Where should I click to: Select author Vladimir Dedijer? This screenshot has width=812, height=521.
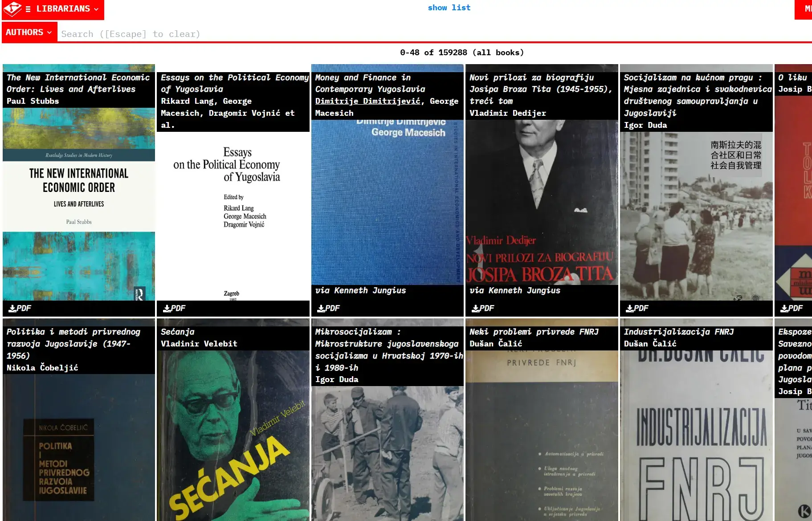(x=507, y=113)
